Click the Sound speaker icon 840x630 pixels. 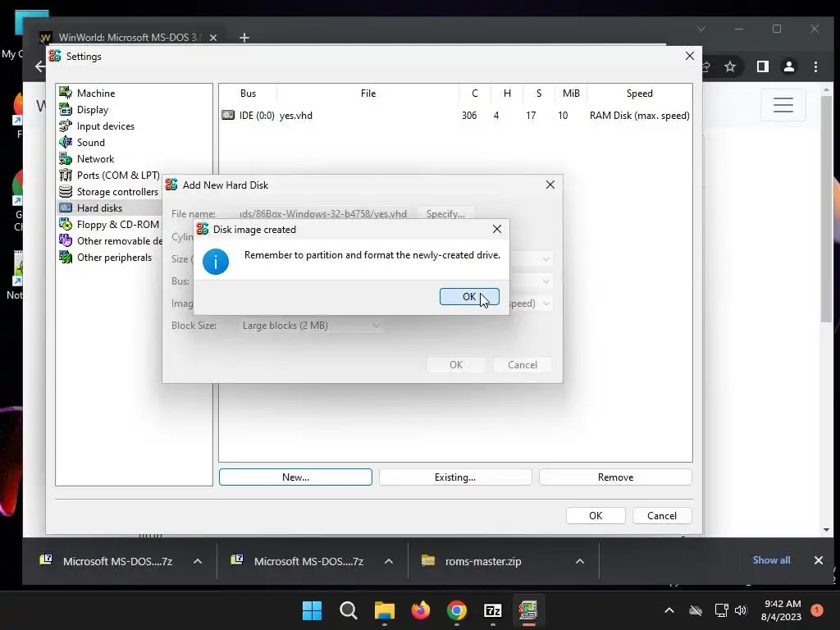click(66, 142)
